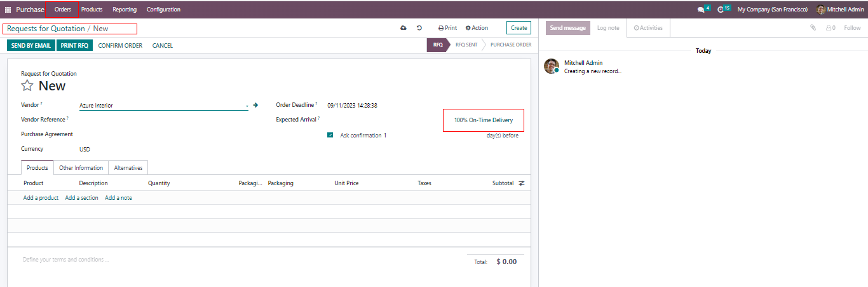The height and width of the screenshot is (287, 868).
Task: Click the Vendor Reference input field
Action: (x=163, y=120)
